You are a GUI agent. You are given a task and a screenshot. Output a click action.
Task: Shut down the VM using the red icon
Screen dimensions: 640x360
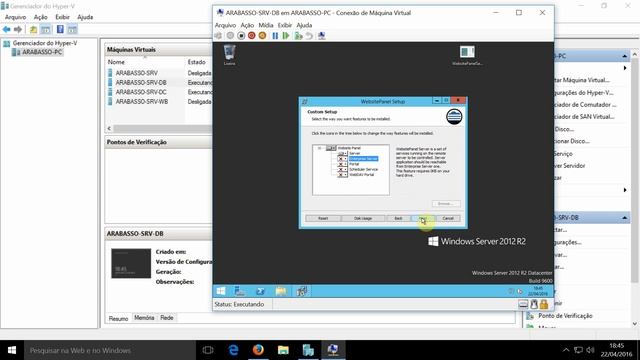pyautogui.click(x=251, y=36)
